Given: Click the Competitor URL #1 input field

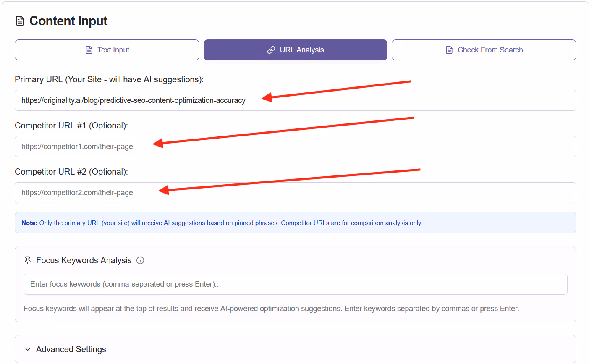Looking at the screenshot, I should tap(294, 146).
